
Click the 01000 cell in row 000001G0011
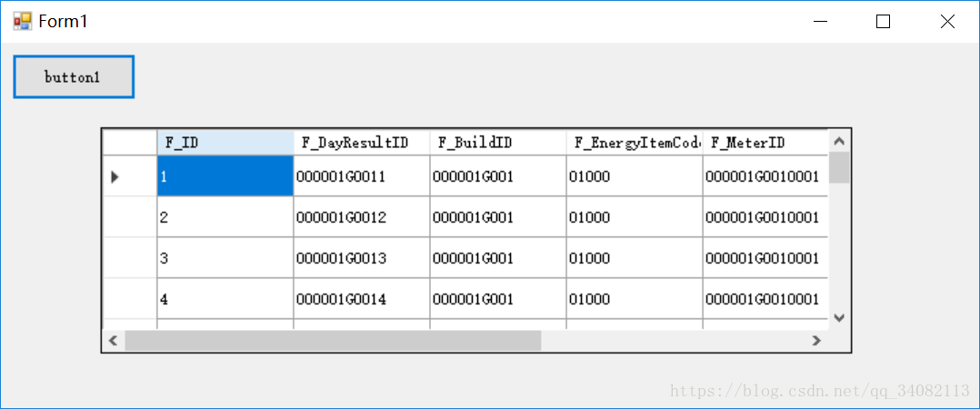[634, 176]
